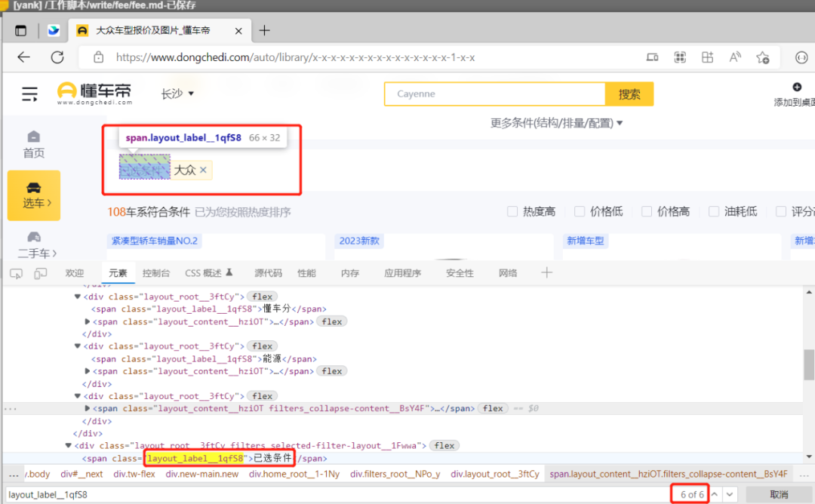Collapse the div above filters_collapse-content span

tap(78, 396)
